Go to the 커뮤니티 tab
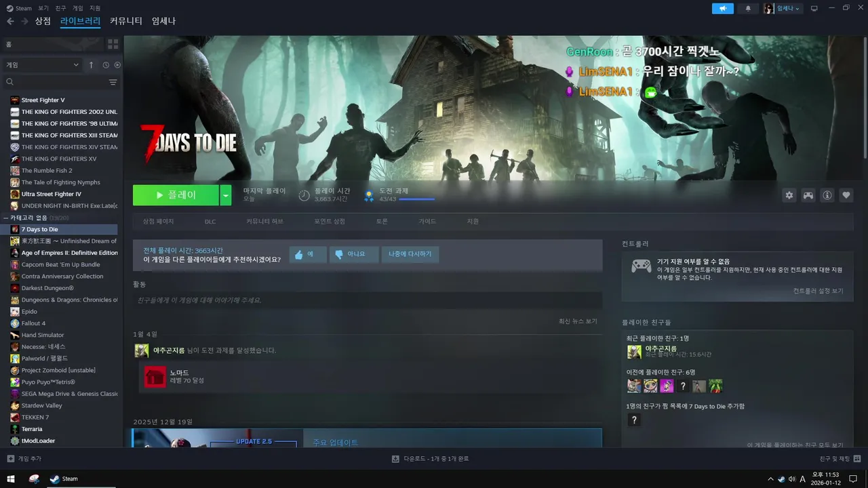Image resolution: width=868 pixels, height=488 pixels. tap(126, 21)
